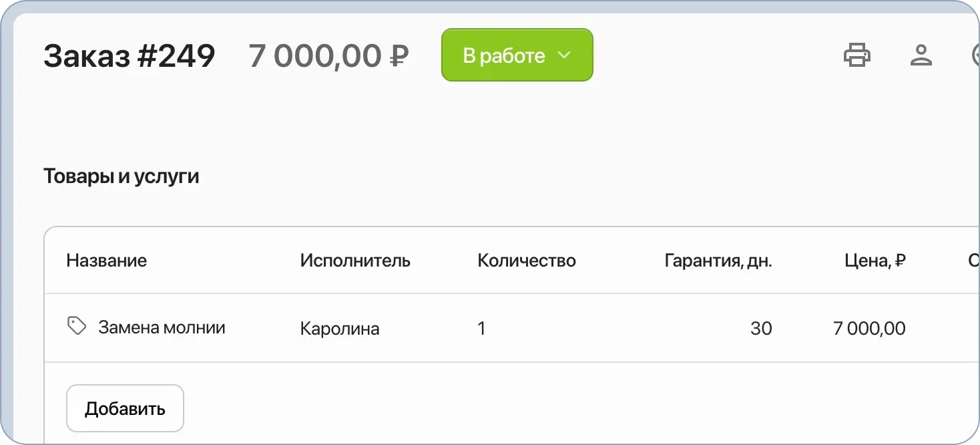Click executor name 'Каролина' in the table

[x=340, y=328]
